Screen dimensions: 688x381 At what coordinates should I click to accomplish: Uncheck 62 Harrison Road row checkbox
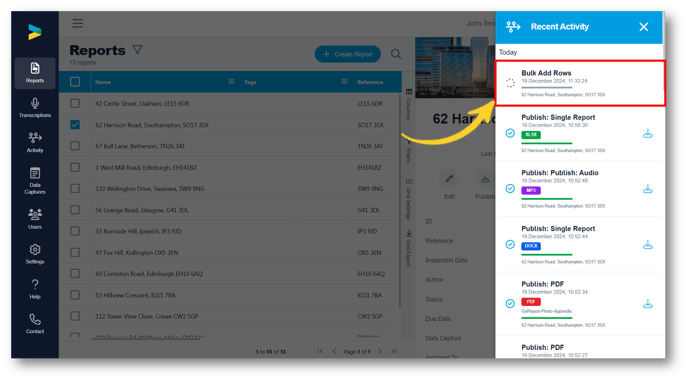75,125
